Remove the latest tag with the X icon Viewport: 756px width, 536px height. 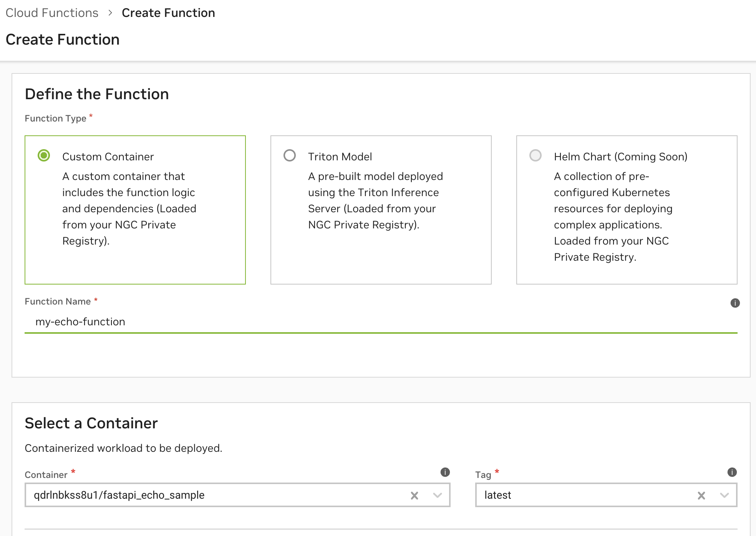702,496
